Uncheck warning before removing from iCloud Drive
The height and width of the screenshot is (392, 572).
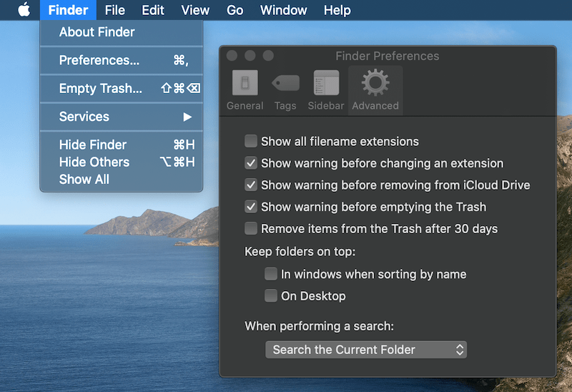coord(251,185)
